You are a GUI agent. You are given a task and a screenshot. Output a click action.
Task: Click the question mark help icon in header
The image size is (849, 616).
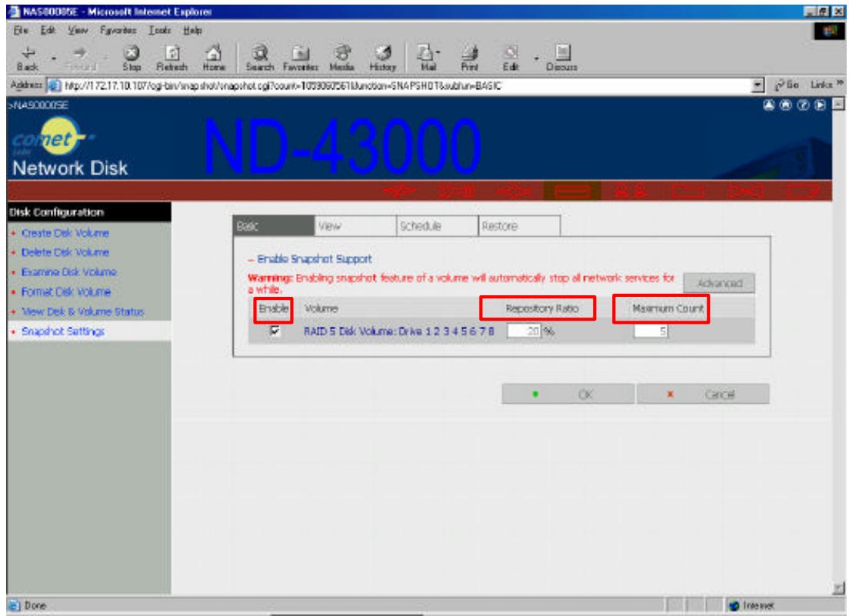[804, 105]
